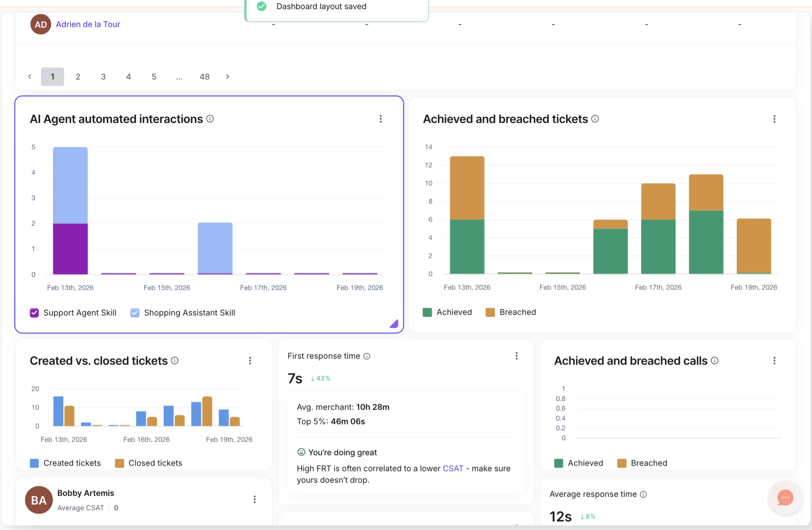Open the options menu for Achieved and breached calls
812x530 pixels.
click(x=775, y=361)
